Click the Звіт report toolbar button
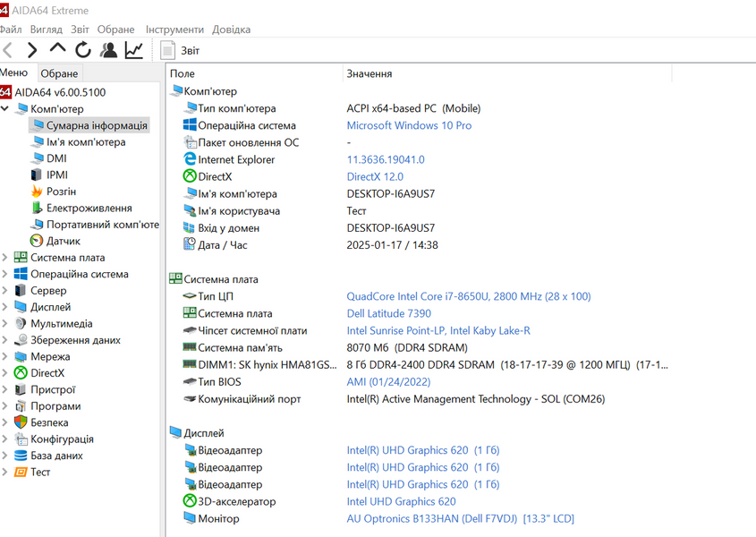The height and width of the screenshot is (537, 756). click(180, 51)
